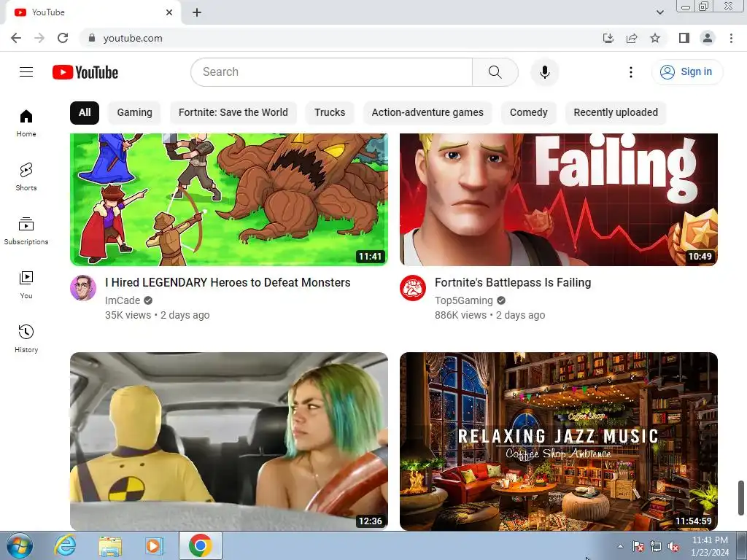Click the Chrome taskbar button
The width and height of the screenshot is (747, 560).
coord(201,545)
